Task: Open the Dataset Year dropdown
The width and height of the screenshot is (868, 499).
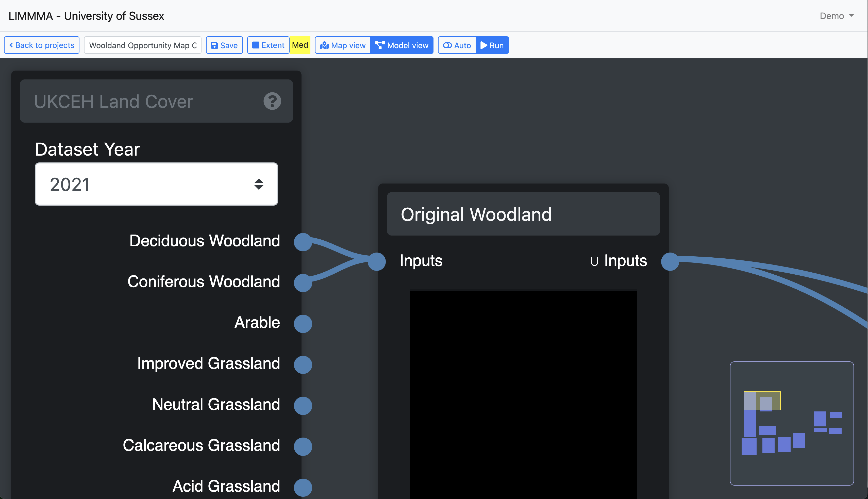Action: (156, 184)
